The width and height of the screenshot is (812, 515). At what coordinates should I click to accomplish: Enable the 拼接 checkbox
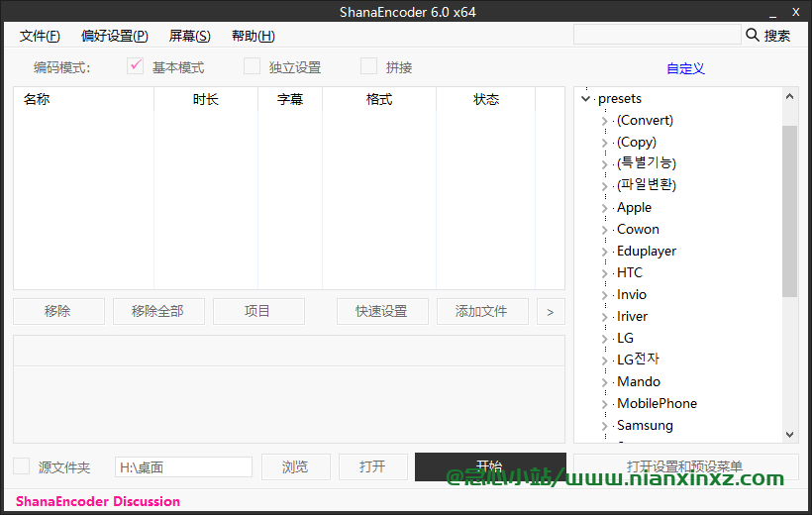368,66
